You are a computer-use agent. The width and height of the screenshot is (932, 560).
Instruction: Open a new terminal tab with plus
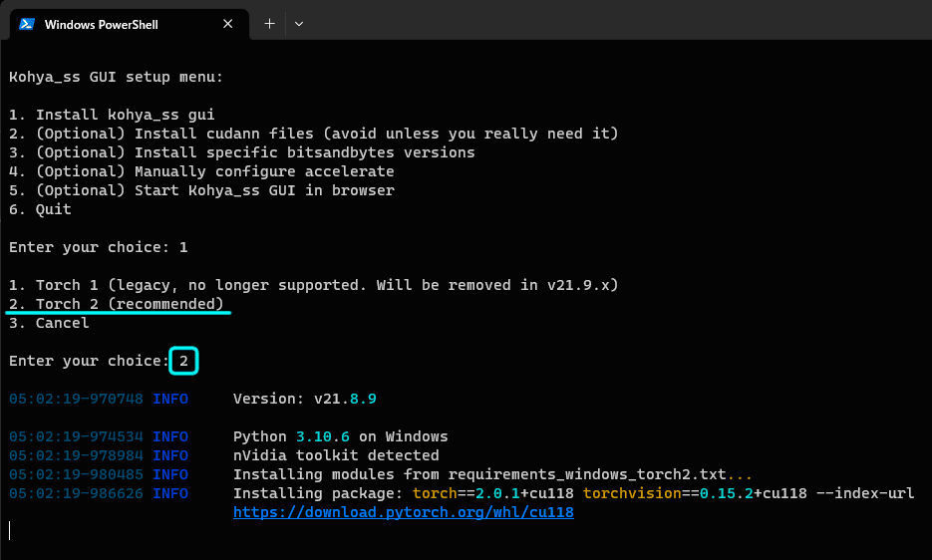click(269, 24)
